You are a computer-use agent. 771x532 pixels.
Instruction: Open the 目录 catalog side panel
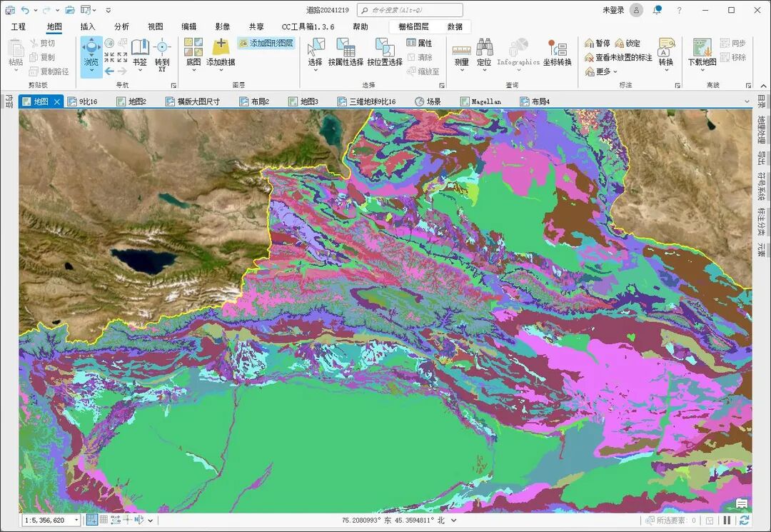coord(761,101)
